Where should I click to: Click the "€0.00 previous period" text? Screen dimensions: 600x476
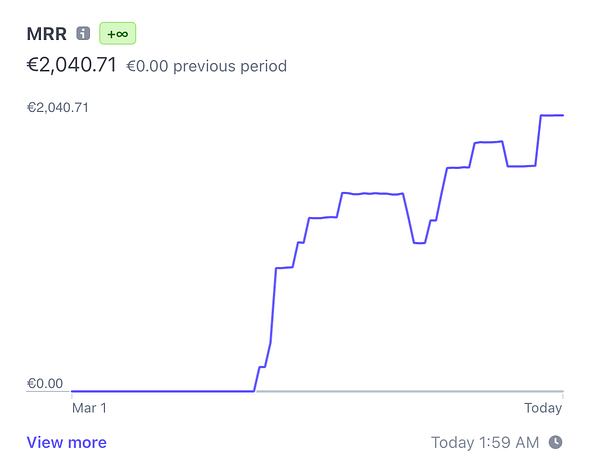click(207, 67)
